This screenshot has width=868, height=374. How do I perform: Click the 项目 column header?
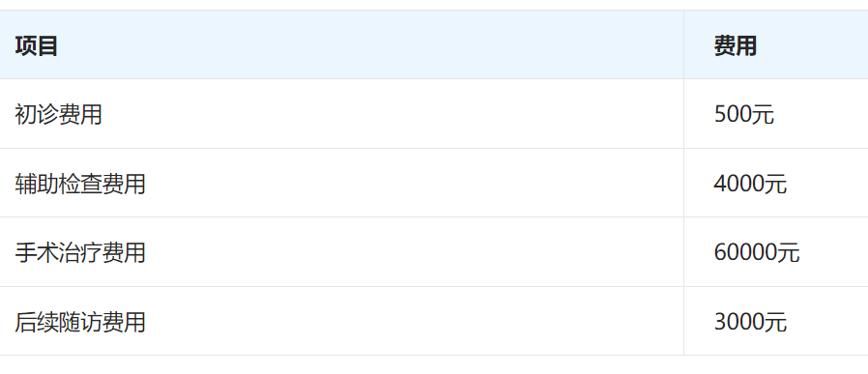(x=37, y=46)
